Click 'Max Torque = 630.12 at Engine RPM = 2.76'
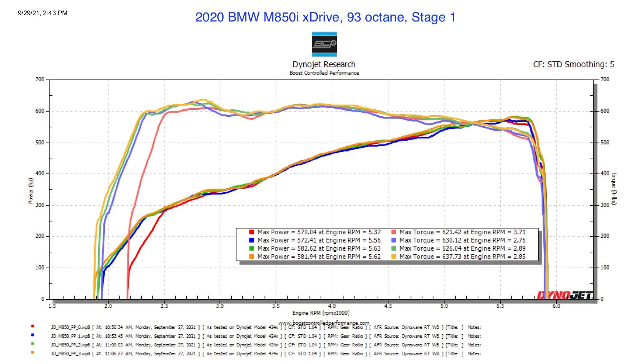The image size is (637, 364). 462,240
